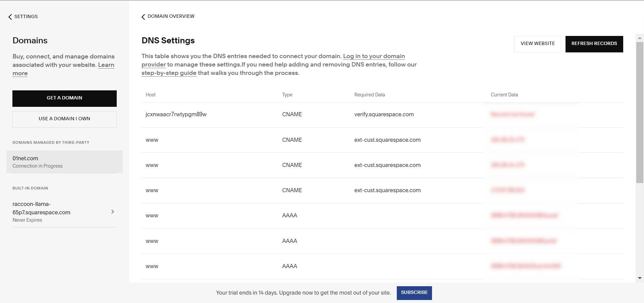Viewport: 644px width, 303px height.
Task: Open the raccoon-llama-65p7.squarespace.com built-in domain
Action: [64, 212]
